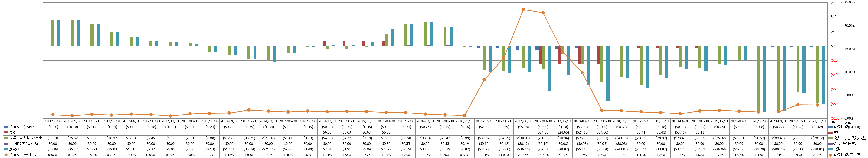The height and width of the screenshot is (158, 868).
Task: Select the ($89.43) cell
Action: pyautogui.click(x=778, y=138)
